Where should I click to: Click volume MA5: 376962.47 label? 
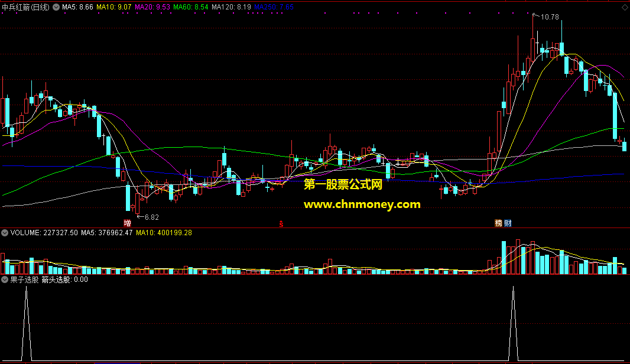point(106,233)
